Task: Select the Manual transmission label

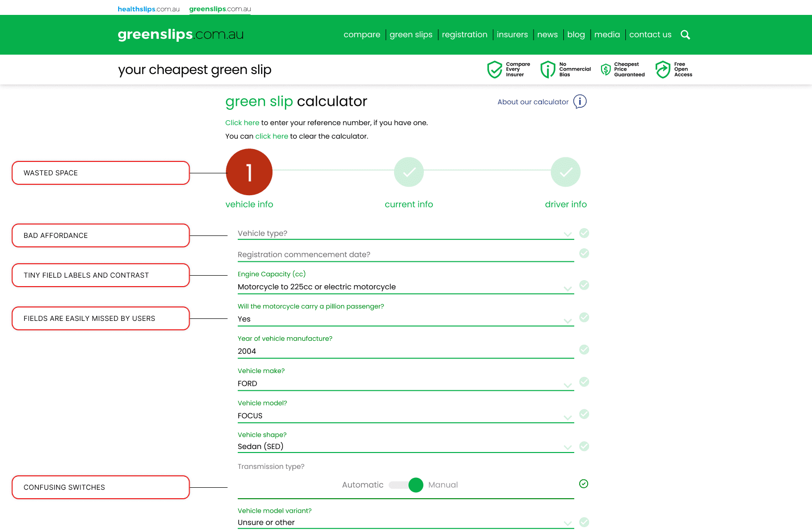Action: [x=443, y=485]
